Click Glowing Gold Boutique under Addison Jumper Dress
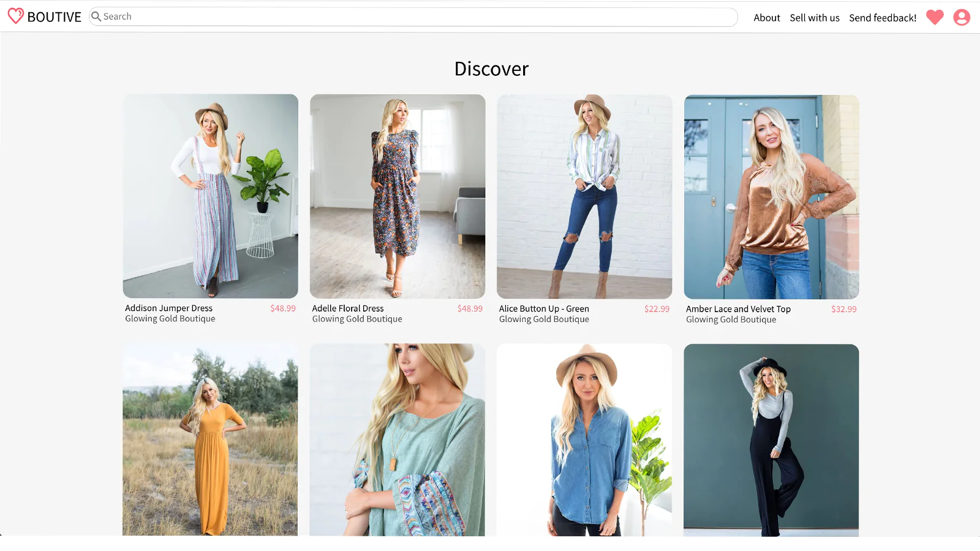Screen dimensions: 980x551 click(170, 318)
